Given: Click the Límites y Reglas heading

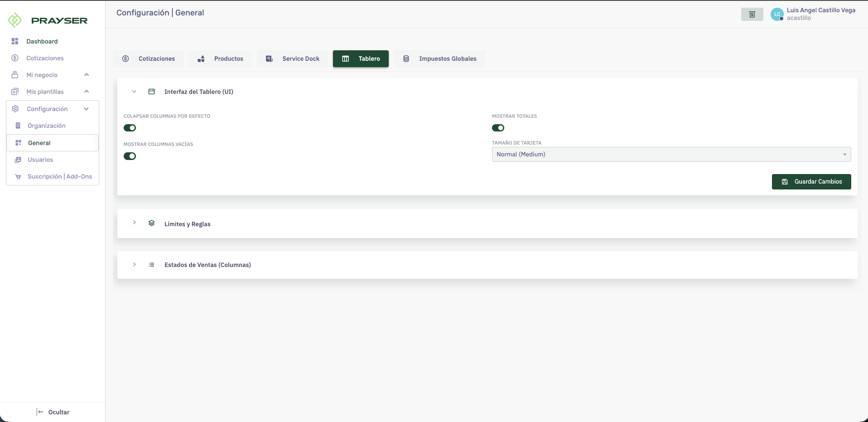Looking at the screenshot, I should (x=188, y=224).
